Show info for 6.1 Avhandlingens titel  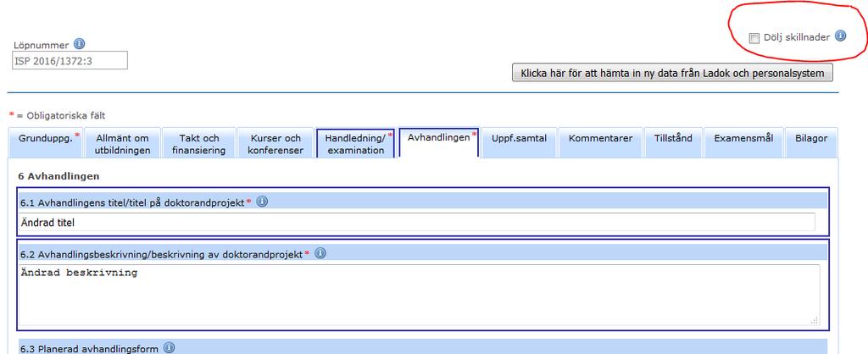pyautogui.click(x=263, y=202)
